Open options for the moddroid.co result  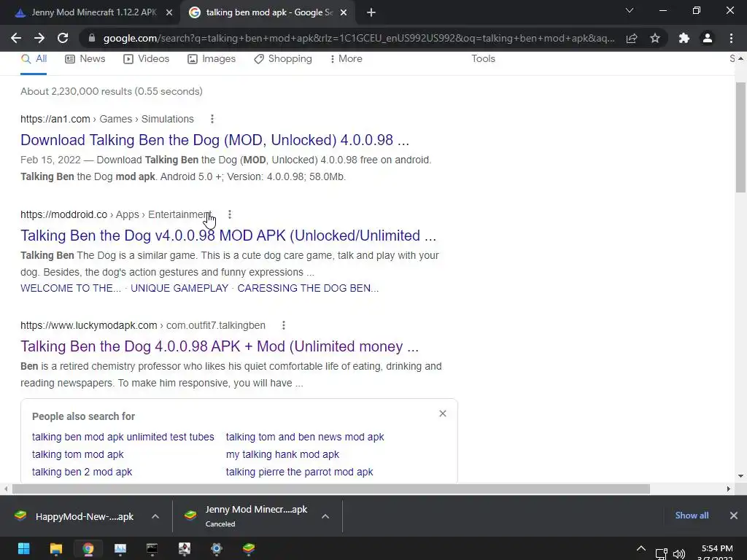tap(230, 215)
